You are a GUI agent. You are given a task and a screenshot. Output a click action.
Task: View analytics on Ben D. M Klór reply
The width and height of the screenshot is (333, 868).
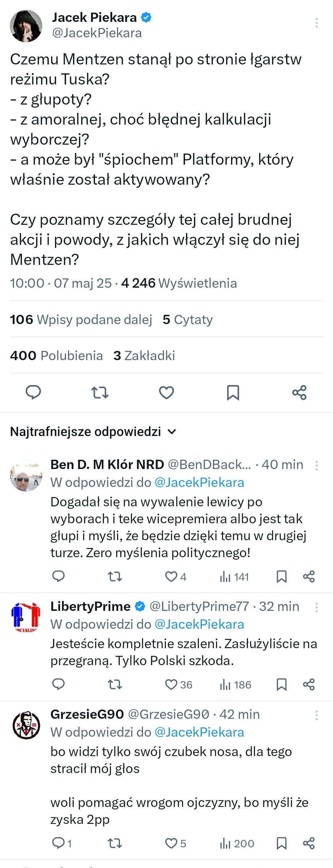pos(234,577)
